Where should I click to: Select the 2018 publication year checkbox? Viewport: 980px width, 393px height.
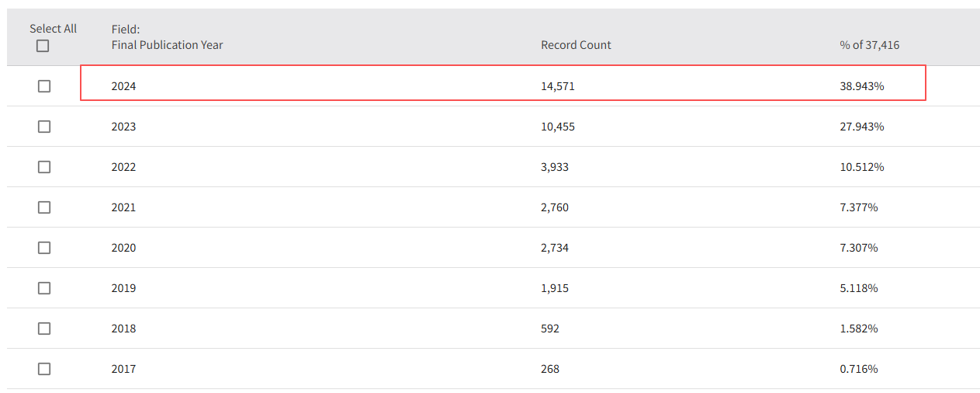(44, 329)
